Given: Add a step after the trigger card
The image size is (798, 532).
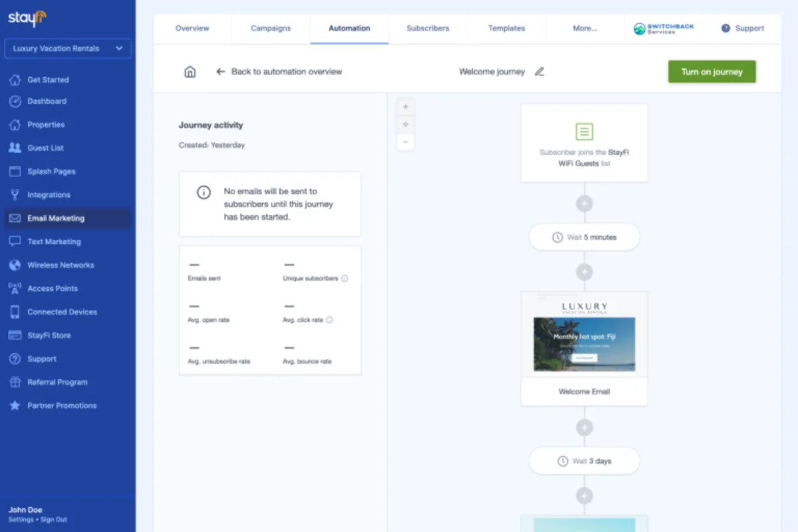Looking at the screenshot, I should 584,203.
